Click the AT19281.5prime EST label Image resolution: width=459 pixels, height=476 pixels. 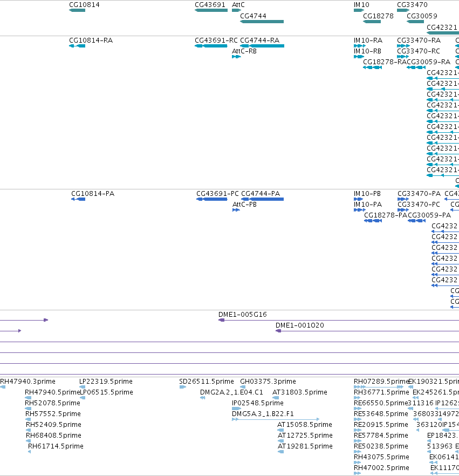[305, 446]
